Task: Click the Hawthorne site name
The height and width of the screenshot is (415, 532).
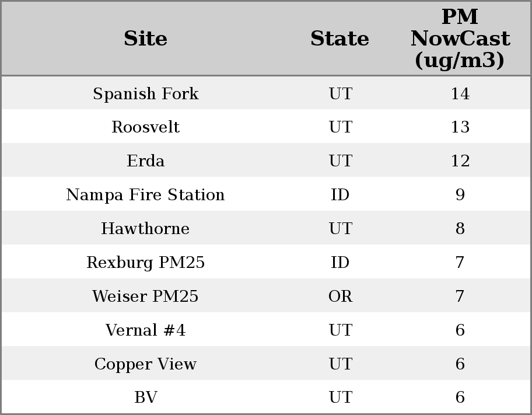Action: pyautogui.click(x=145, y=229)
